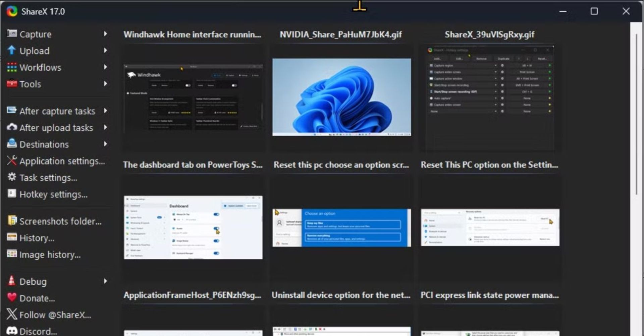Image resolution: width=644 pixels, height=336 pixels.
Task: Click the Application settings wrench icon
Action: (x=12, y=160)
